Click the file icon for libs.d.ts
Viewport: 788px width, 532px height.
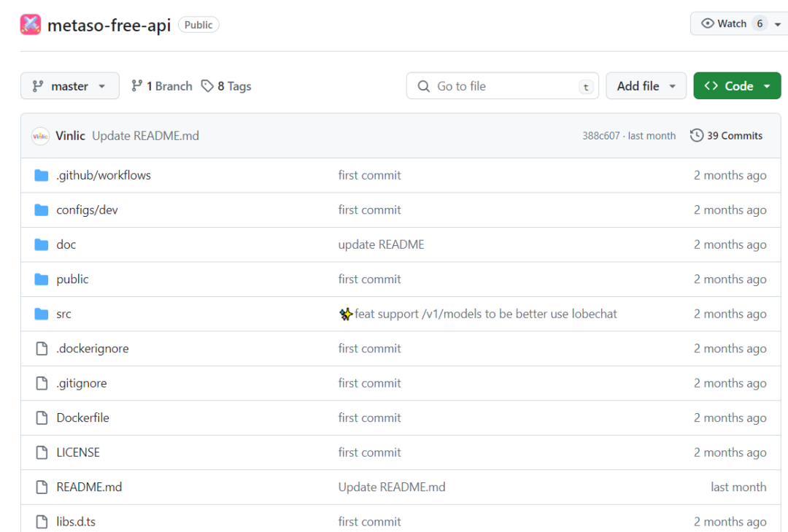pyautogui.click(x=42, y=522)
